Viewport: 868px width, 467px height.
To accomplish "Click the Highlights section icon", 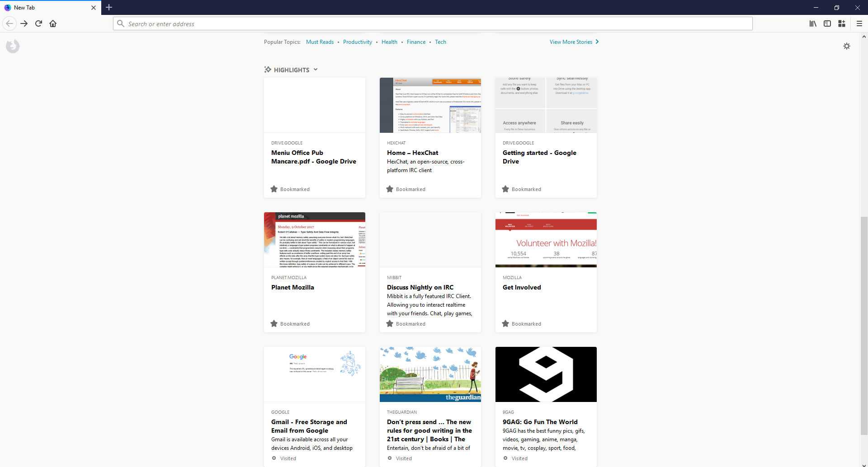I will click(x=268, y=70).
